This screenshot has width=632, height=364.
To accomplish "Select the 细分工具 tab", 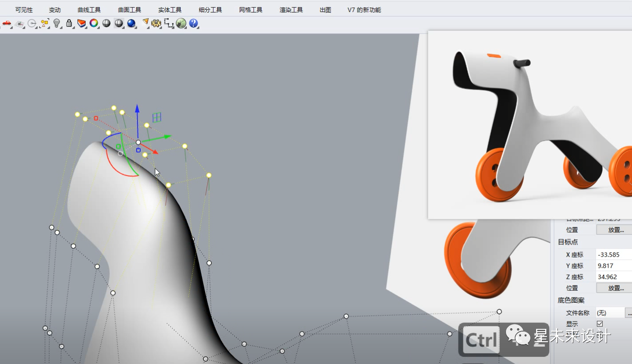I will click(210, 10).
